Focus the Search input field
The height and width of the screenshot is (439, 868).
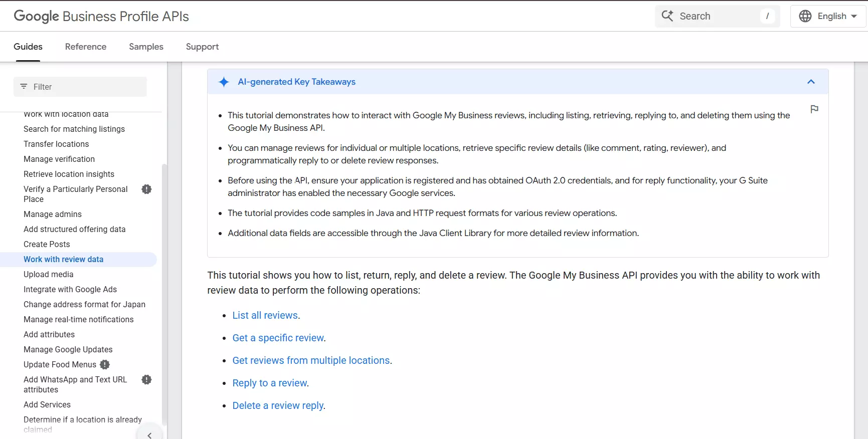[717, 16]
